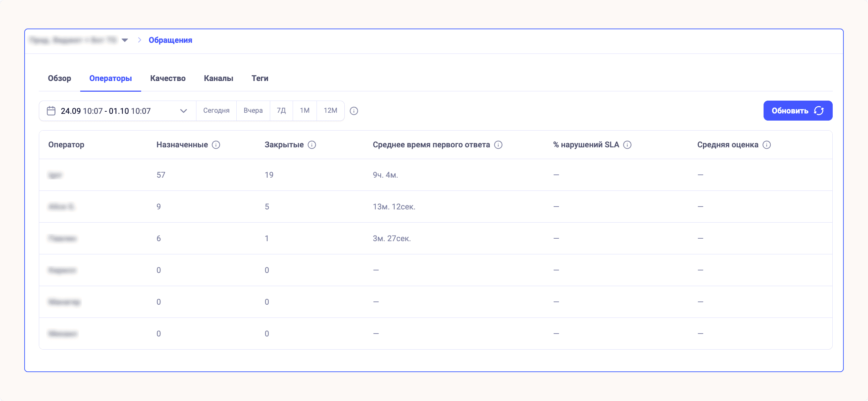Go to the Каналы tab
This screenshot has height=401, width=868.
click(219, 78)
